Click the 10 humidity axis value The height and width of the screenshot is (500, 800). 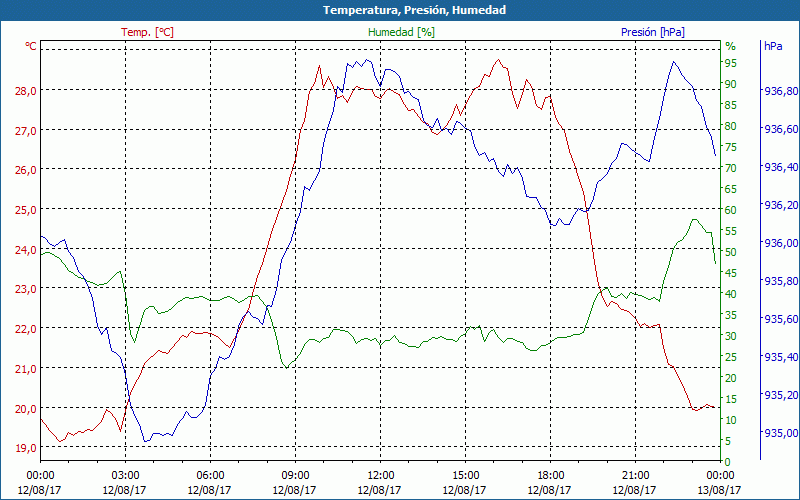[731, 420]
